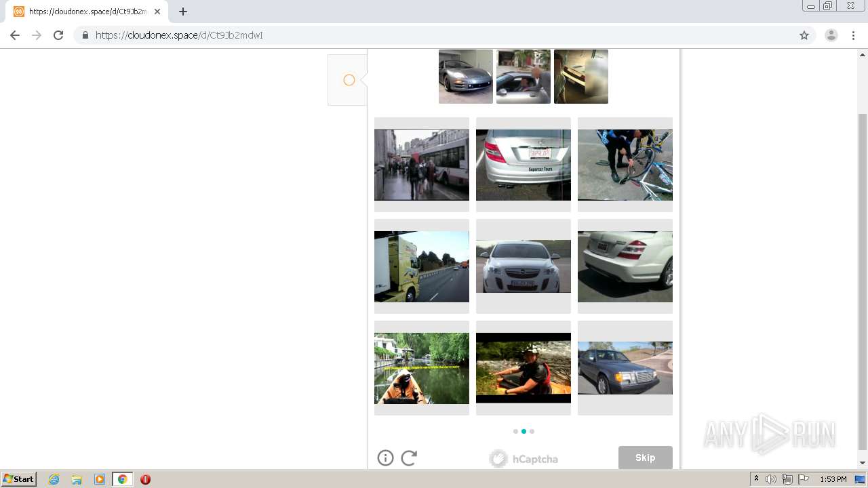Bookmark this page with the star icon

coord(804,35)
